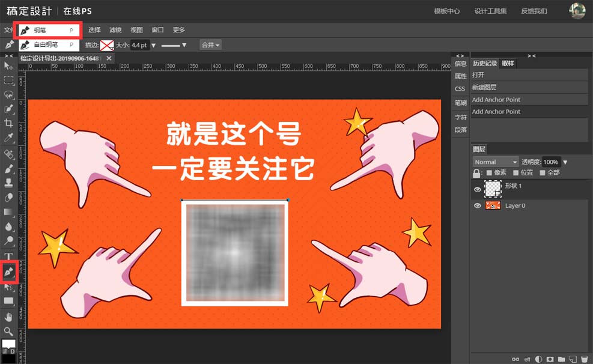Choose 自由钢笔 from the tool flyout

pos(46,44)
